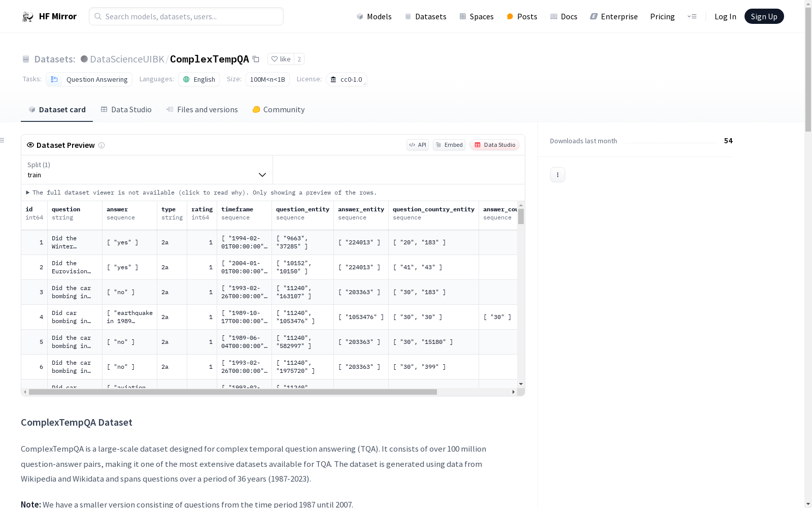Screen dimensions: 812x508
Task: Go to Spaces
Action: click(x=477, y=16)
